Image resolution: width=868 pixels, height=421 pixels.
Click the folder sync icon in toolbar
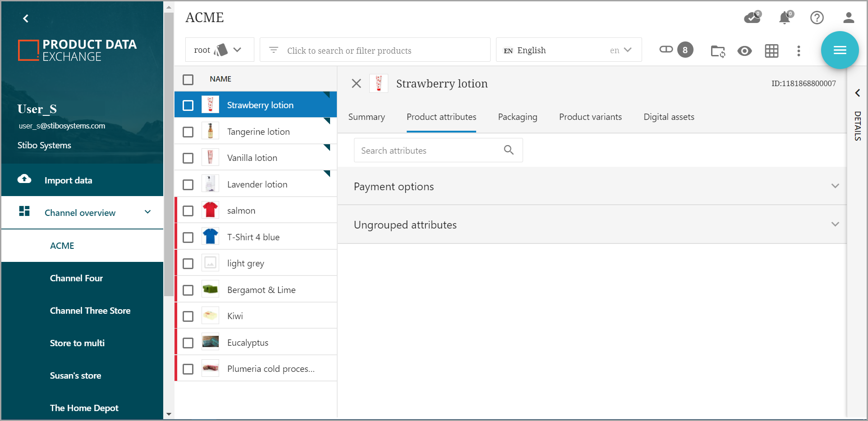click(717, 51)
